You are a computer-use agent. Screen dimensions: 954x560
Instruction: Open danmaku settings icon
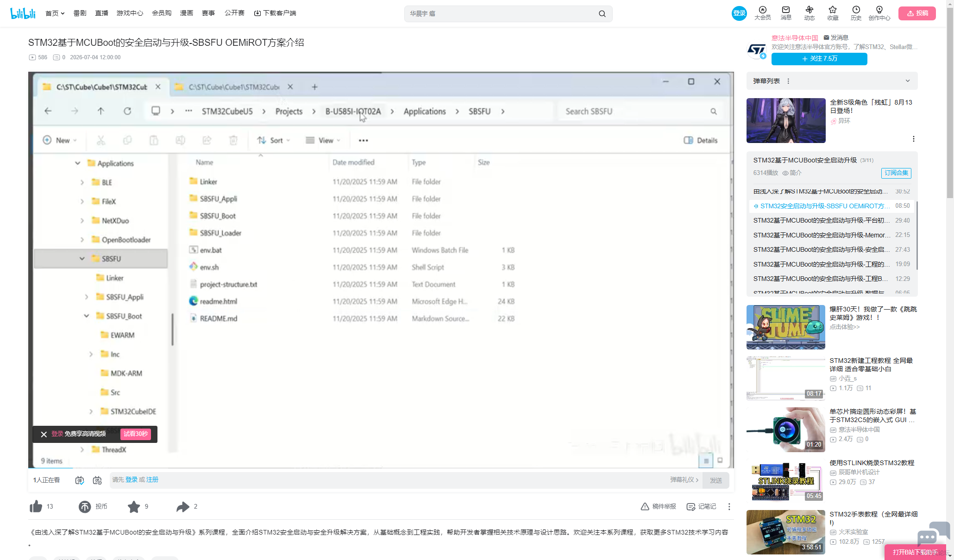[97, 480]
